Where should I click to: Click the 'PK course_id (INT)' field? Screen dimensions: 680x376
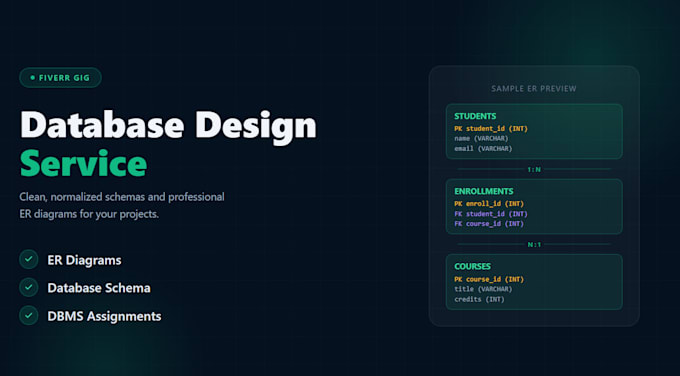click(x=489, y=279)
